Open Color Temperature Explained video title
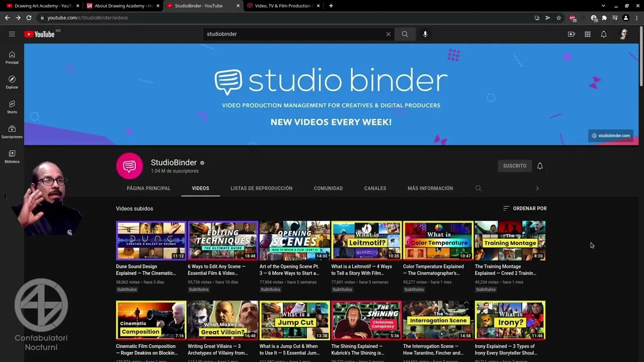Viewport: 644px width, 362px height. (433, 270)
